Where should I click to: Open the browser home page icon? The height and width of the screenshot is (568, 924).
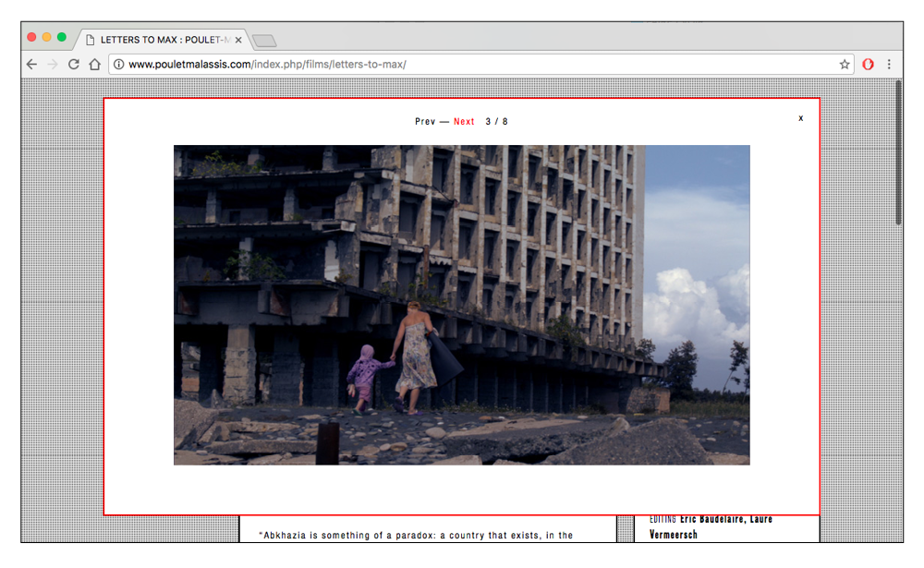tap(94, 65)
